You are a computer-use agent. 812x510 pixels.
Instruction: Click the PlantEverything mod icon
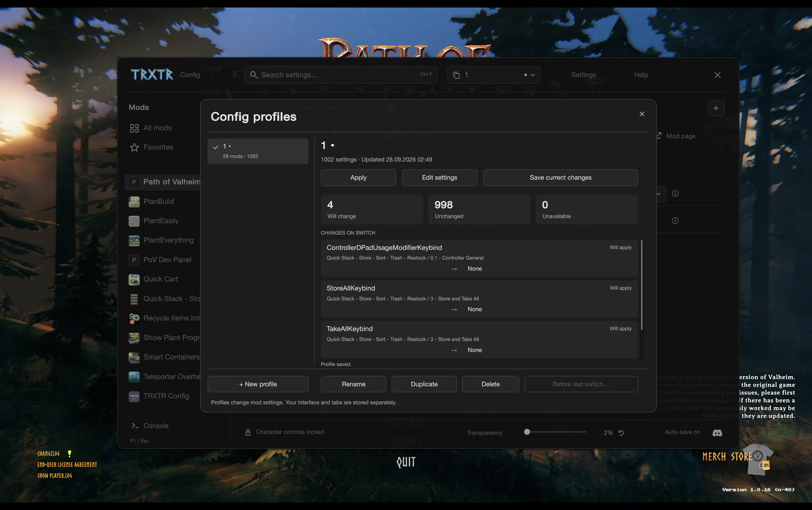(x=134, y=241)
